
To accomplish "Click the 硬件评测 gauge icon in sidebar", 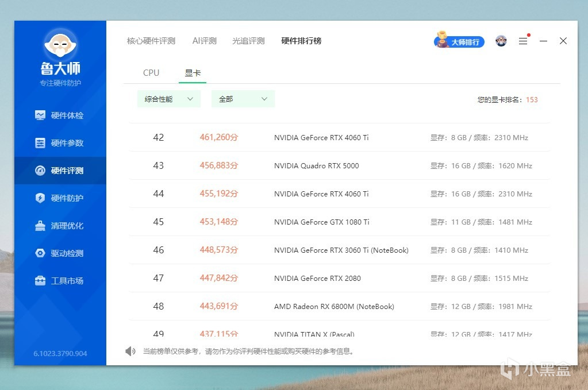I will 40,171.
